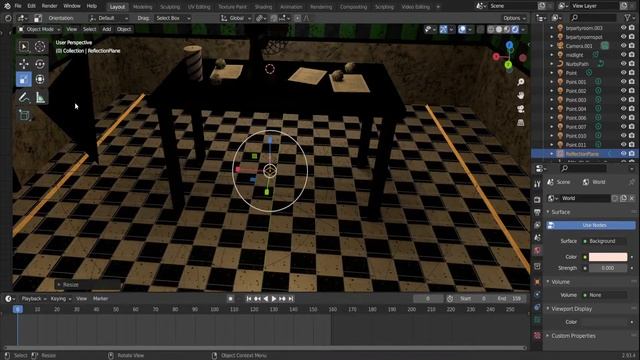Hide Camera.001 in viewport with eye icon
640x360 pixels.
(x=623, y=46)
